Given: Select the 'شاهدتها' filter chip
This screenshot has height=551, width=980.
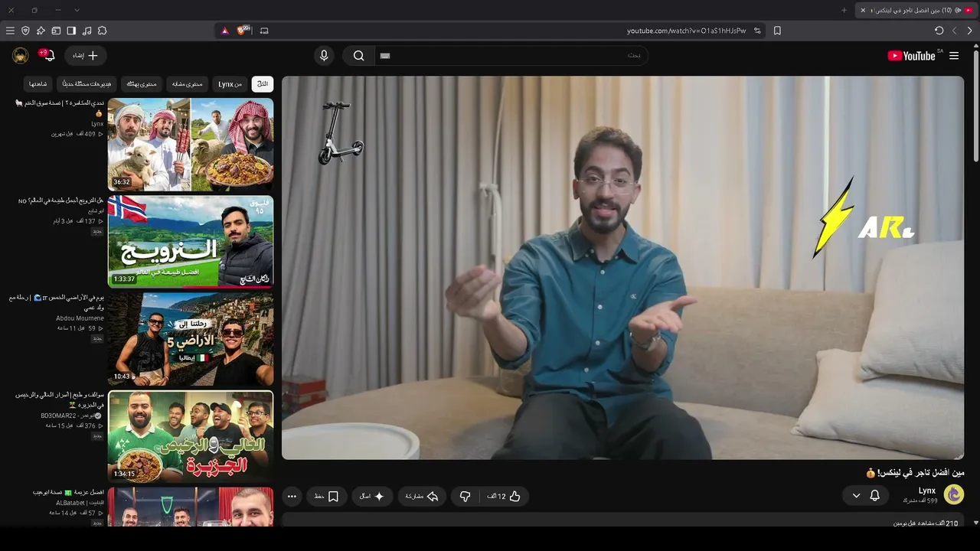Looking at the screenshot, I should [x=38, y=84].
